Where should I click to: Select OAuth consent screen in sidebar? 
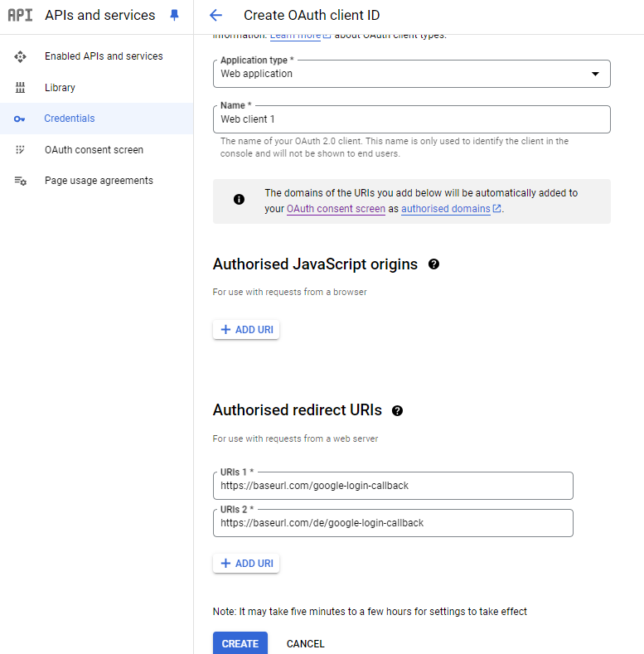click(94, 150)
